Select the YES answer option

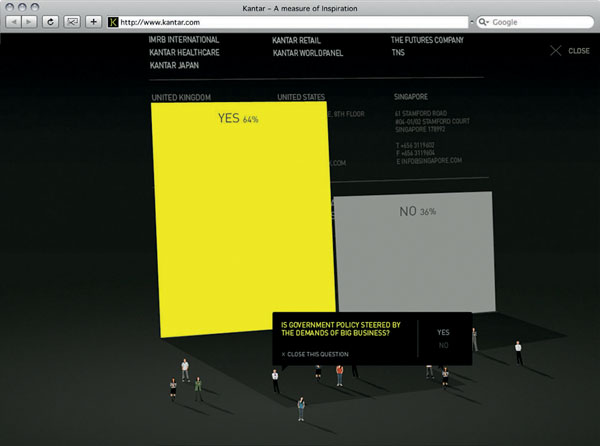pos(443,332)
